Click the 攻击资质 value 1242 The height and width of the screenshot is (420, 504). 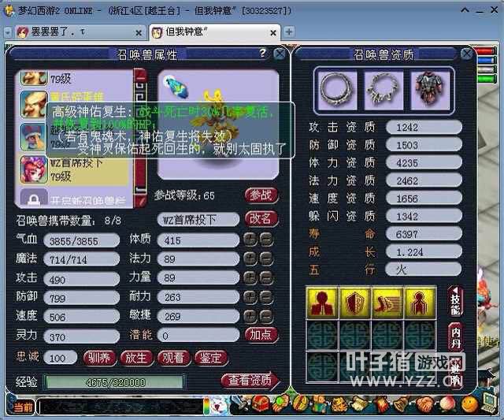click(x=424, y=128)
